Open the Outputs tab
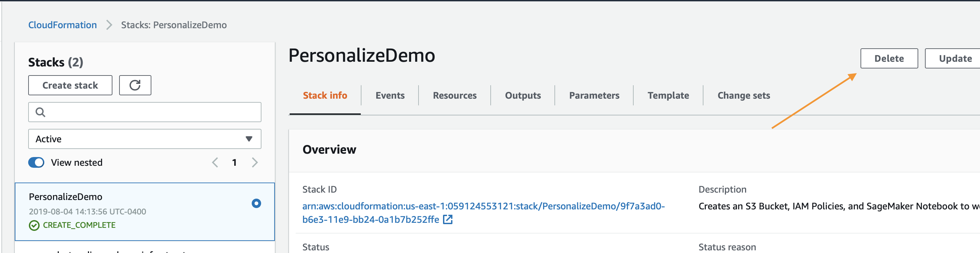Screen dimensions: 980x253 point(523,96)
